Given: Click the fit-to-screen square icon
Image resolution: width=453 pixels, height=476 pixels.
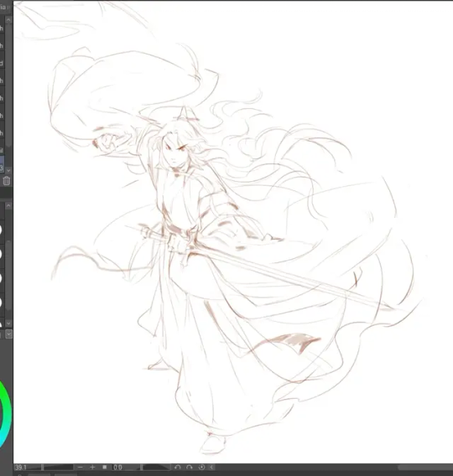Looking at the screenshot, I should pos(105,467).
